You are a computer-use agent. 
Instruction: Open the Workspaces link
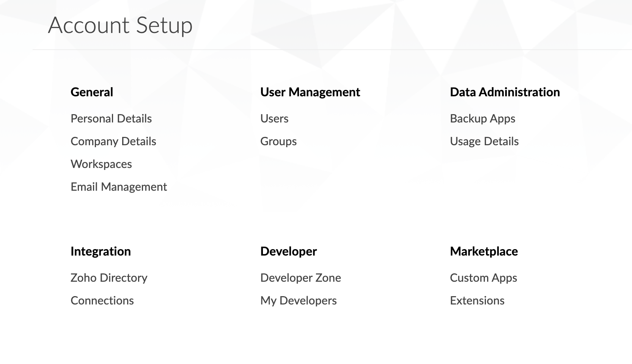[101, 164]
